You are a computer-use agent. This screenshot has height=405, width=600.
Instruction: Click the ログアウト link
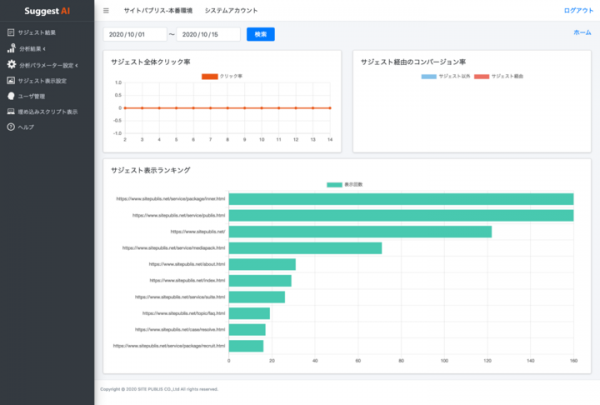(x=579, y=11)
